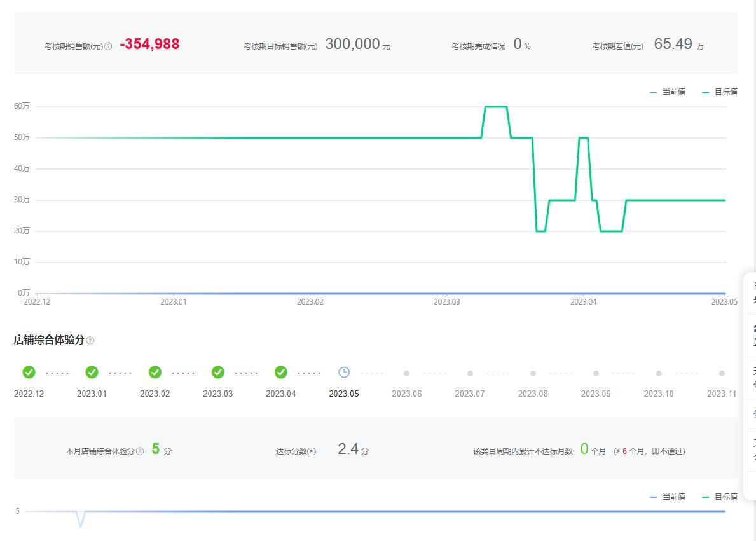Image resolution: width=756 pixels, height=541 pixels.
Task: Select the 2022.12 green check marker
Action: coord(29,373)
